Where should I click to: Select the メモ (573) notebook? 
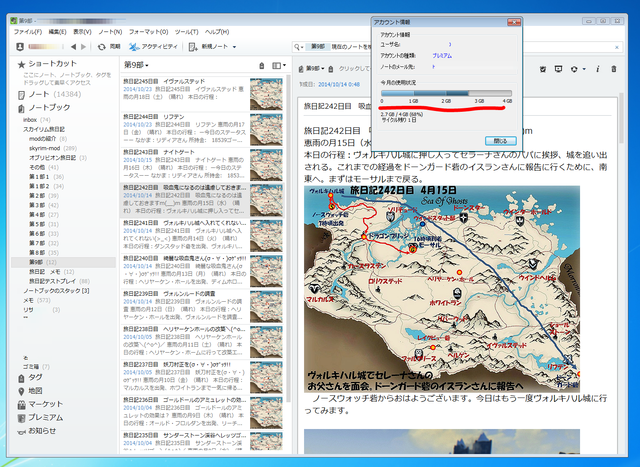(x=36, y=300)
